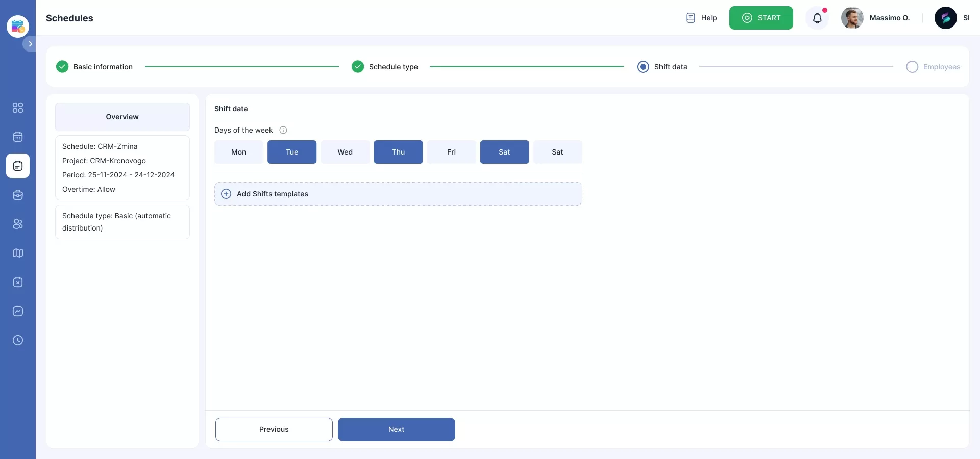Click the info icon beside Days of the week
Image resolution: width=980 pixels, height=459 pixels.
pyautogui.click(x=283, y=130)
